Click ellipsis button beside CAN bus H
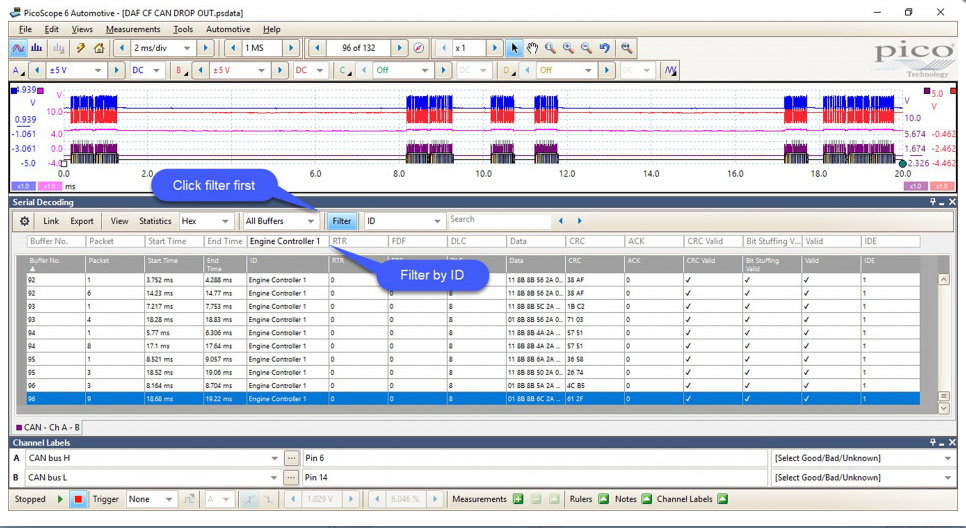Image resolution: width=966 pixels, height=528 pixels. pyautogui.click(x=291, y=458)
